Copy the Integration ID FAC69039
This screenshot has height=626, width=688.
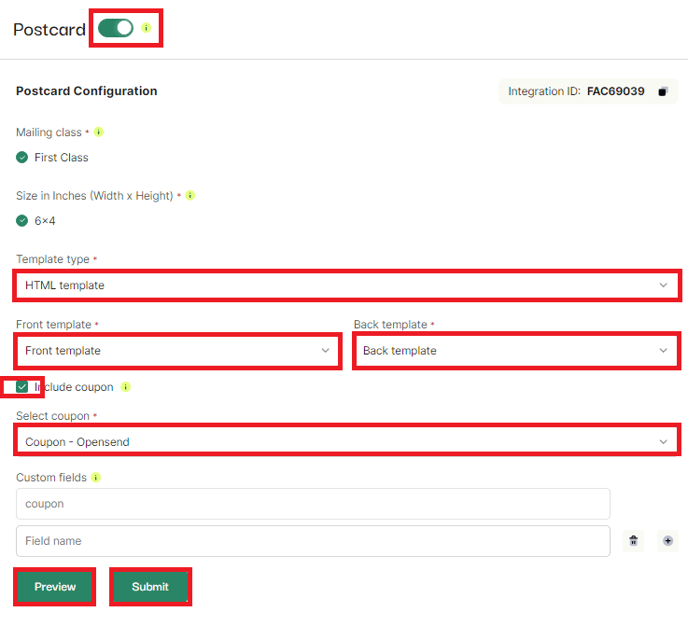663,91
